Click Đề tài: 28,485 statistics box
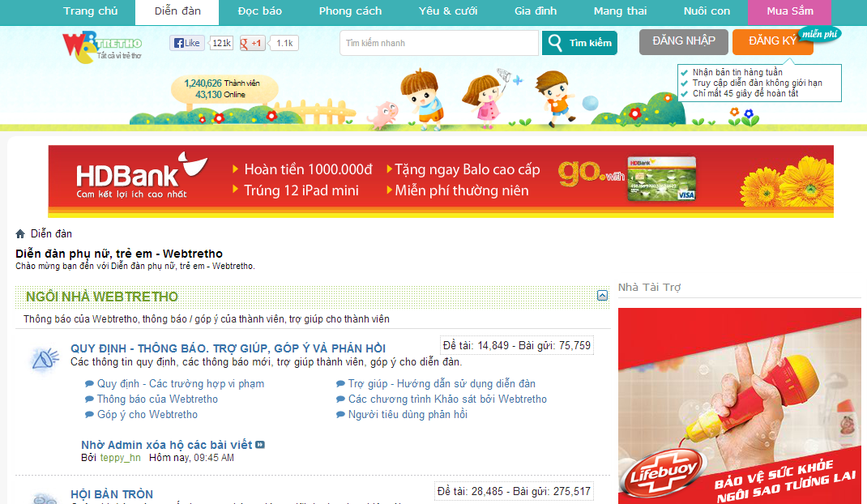The width and height of the screenshot is (867, 504). coord(514,491)
